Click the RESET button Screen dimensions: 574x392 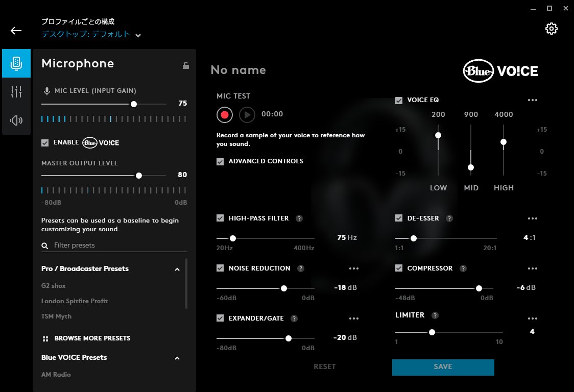pos(325,367)
